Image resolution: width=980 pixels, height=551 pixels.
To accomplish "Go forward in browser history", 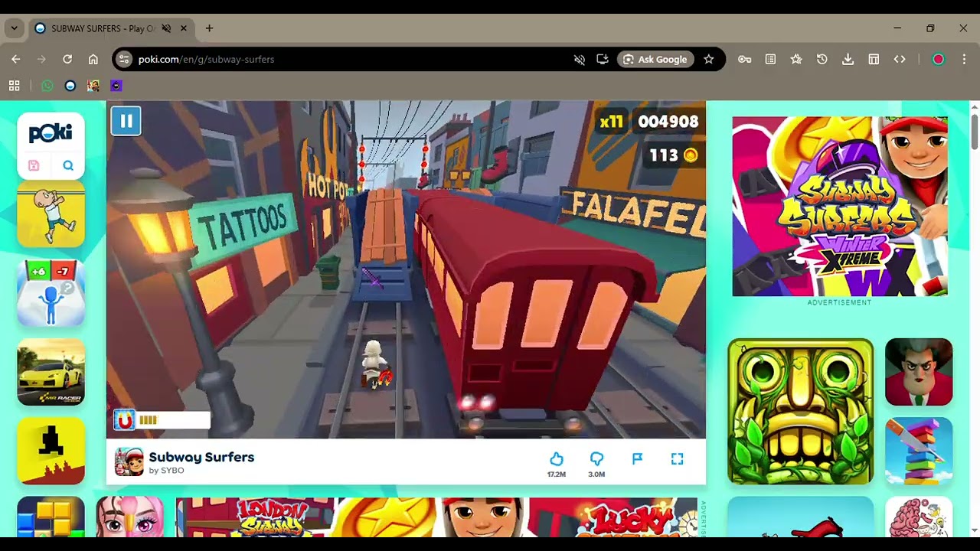I will point(41,59).
